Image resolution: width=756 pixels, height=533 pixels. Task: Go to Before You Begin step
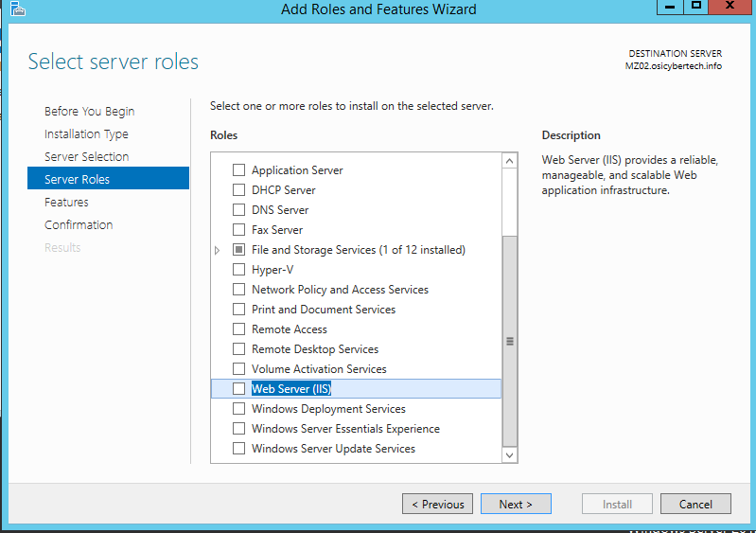(89, 111)
